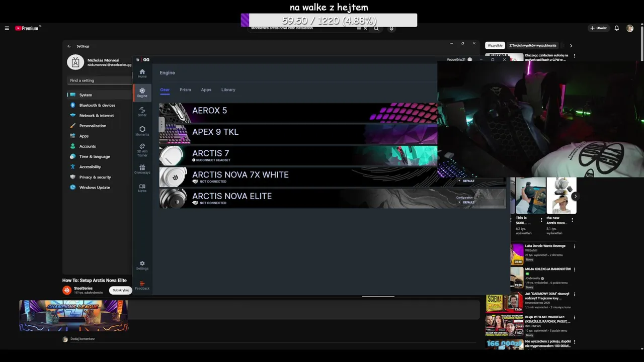Open YouTube account avatar menu
This screenshot has width=644, height=362.
pos(630,28)
